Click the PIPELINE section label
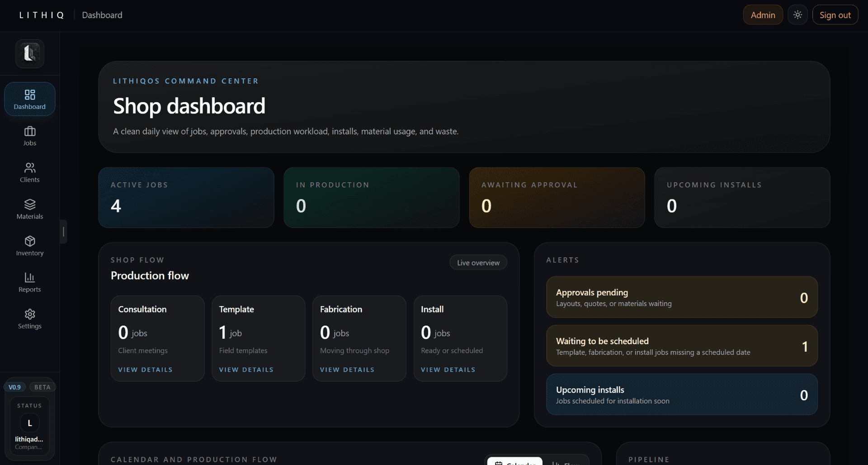868x465 pixels. pos(649,460)
